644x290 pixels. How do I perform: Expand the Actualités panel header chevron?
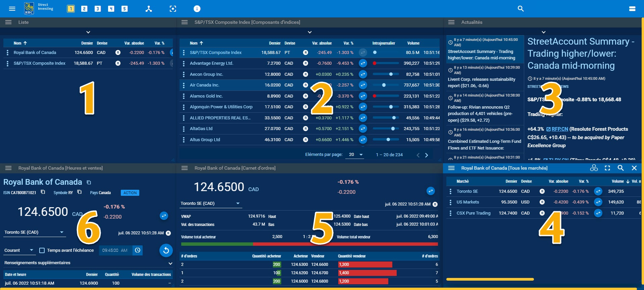(x=544, y=32)
